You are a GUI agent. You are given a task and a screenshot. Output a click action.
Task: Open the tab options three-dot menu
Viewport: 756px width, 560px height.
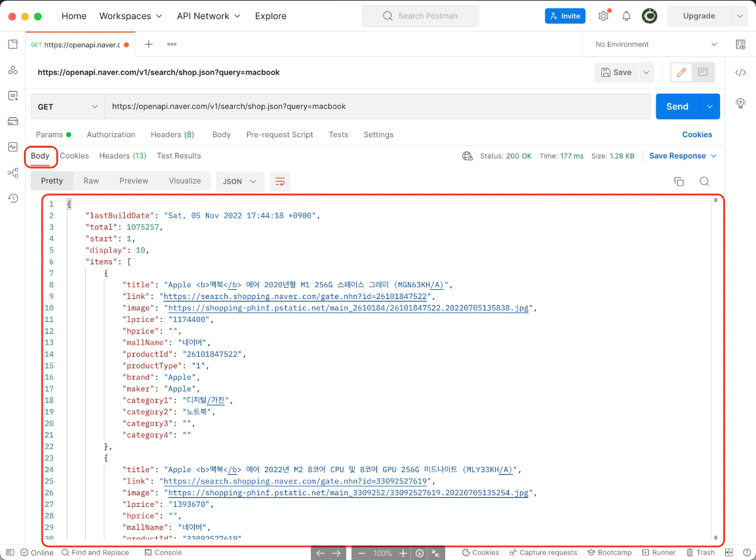pos(172,45)
